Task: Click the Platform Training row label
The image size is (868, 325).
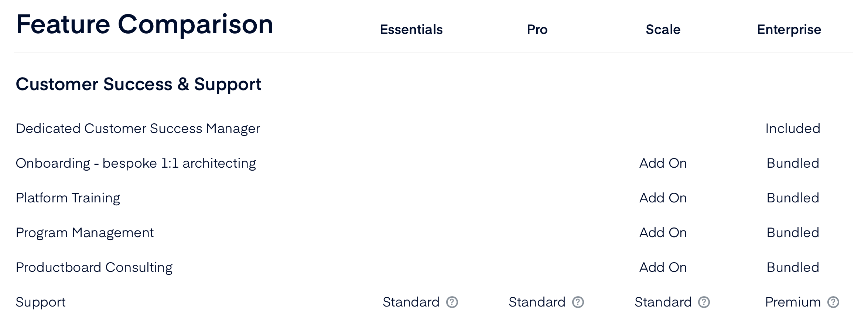Action: coord(68,198)
